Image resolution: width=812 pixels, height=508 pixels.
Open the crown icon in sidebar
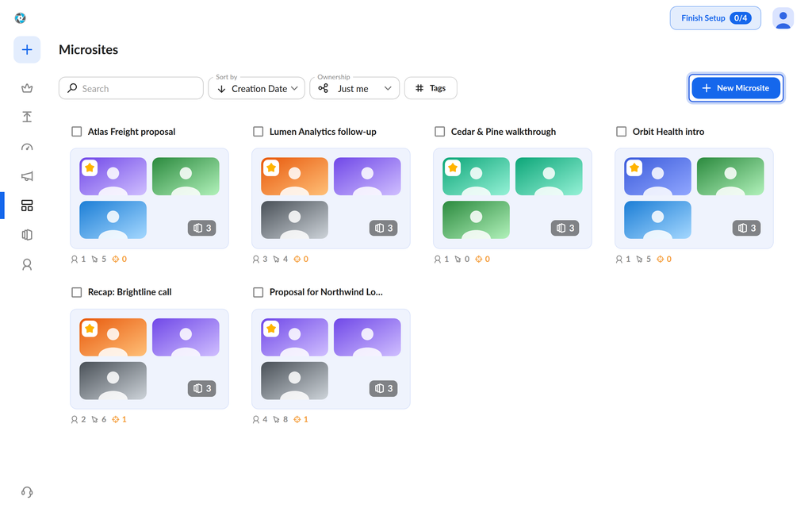[x=27, y=88]
